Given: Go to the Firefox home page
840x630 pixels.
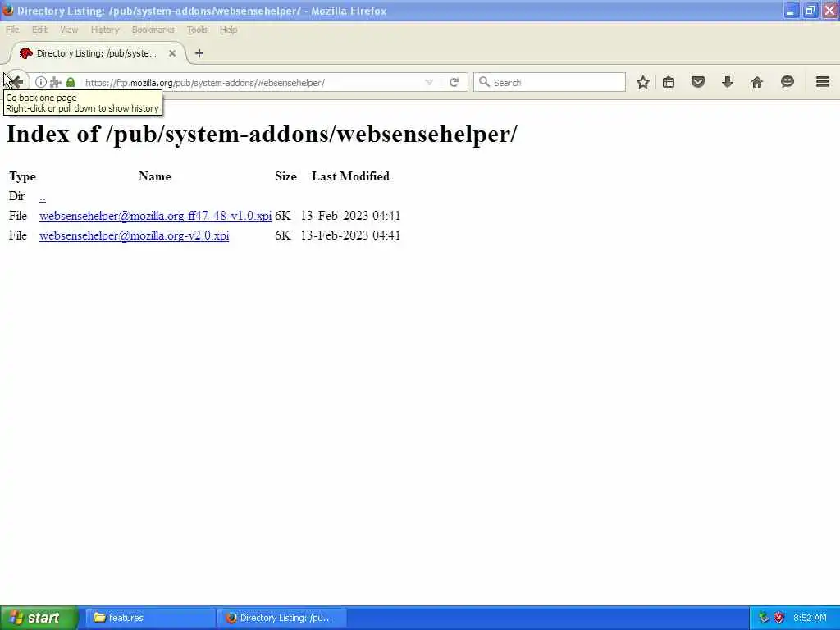Looking at the screenshot, I should (x=756, y=82).
